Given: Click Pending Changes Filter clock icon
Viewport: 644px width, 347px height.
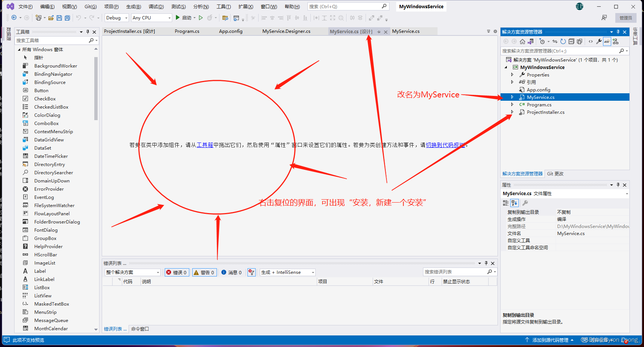Looking at the screenshot, I should click(542, 41).
